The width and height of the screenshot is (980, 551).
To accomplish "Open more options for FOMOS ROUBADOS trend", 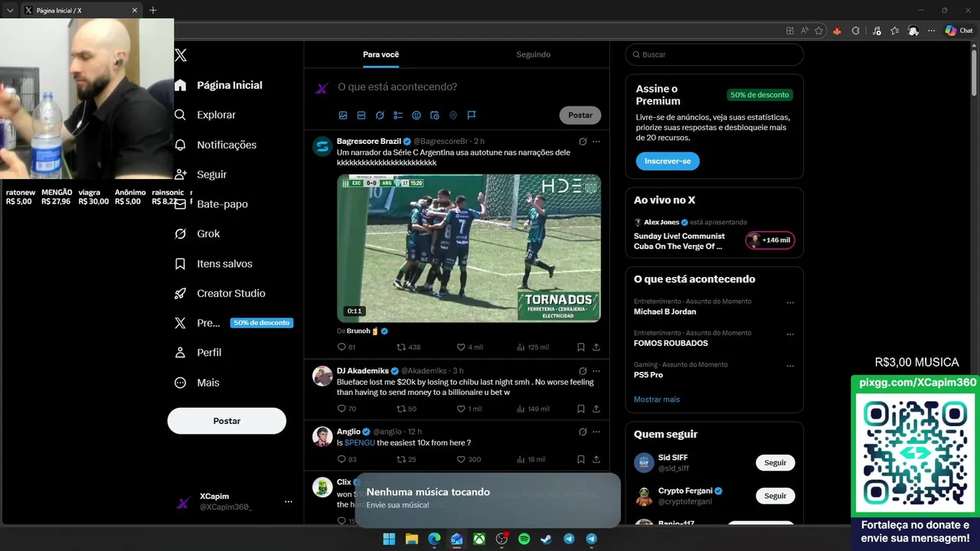I will pyautogui.click(x=790, y=334).
